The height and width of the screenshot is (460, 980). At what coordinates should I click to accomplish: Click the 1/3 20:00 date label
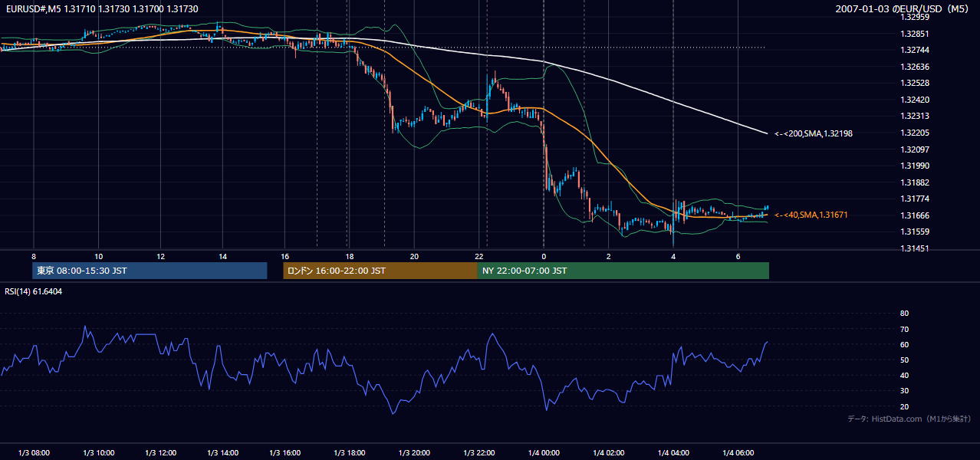pos(414,453)
